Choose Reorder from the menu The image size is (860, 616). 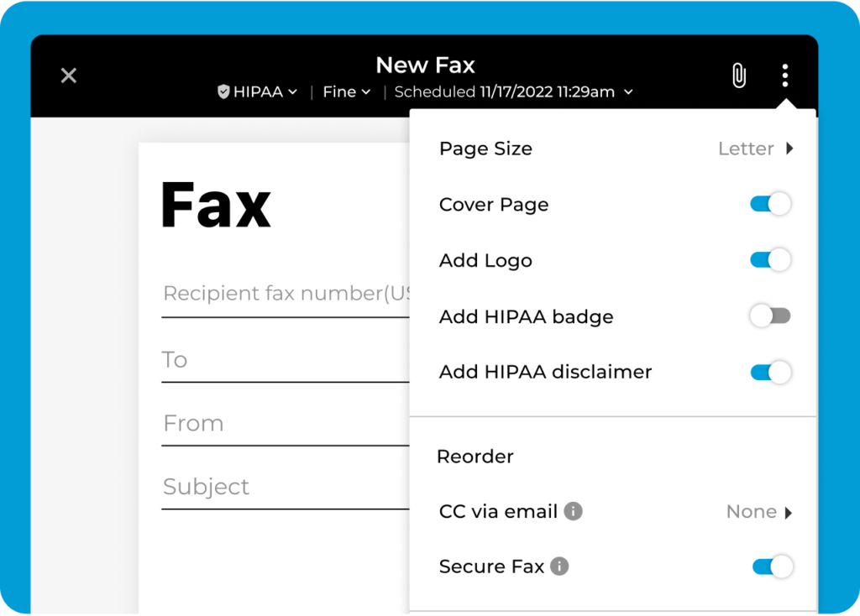pyautogui.click(x=475, y=456)
